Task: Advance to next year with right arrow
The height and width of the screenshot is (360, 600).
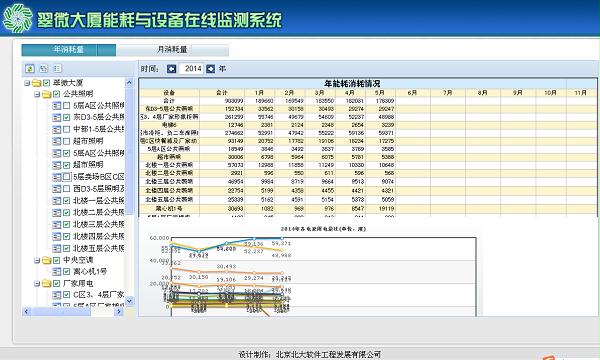Action: pyautogui.click(x=210, y=69)
